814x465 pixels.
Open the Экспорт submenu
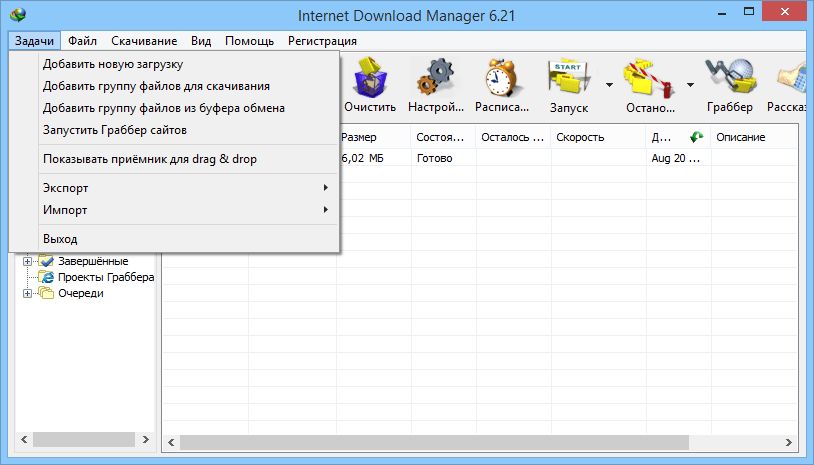(188, 188)
